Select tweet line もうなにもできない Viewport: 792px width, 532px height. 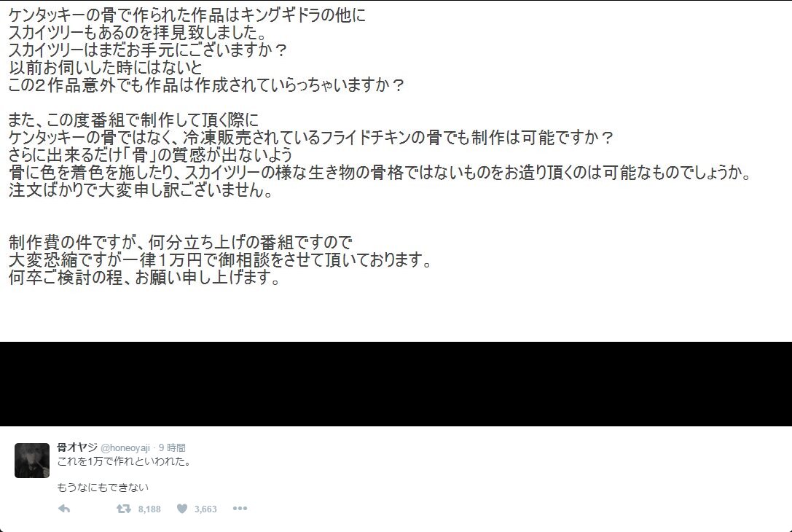[103, 488]
